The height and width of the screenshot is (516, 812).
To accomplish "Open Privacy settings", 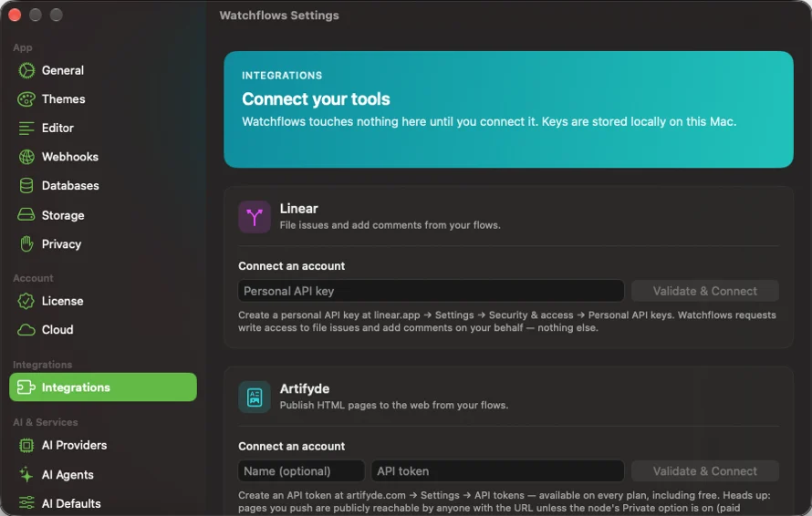I will coord(103,243).
